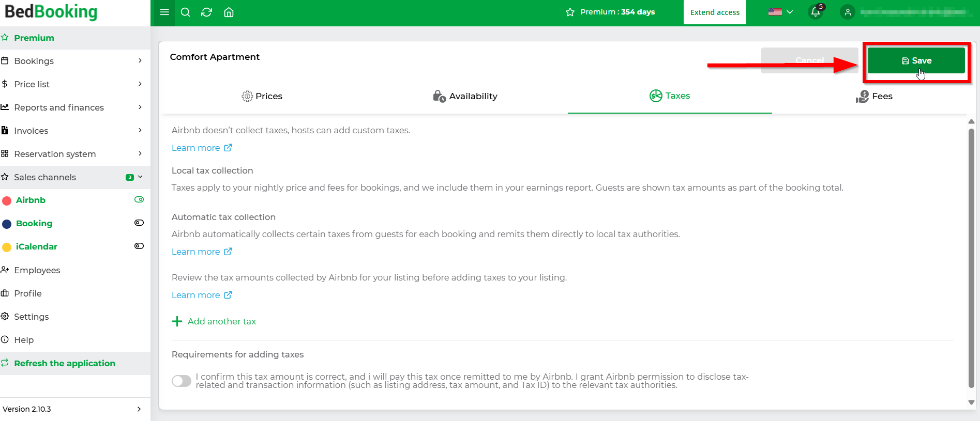Open the iCalendar sales channel
The height and width of the screenshot is (421, 980).
pyautogui.click(x=36, y=246)
